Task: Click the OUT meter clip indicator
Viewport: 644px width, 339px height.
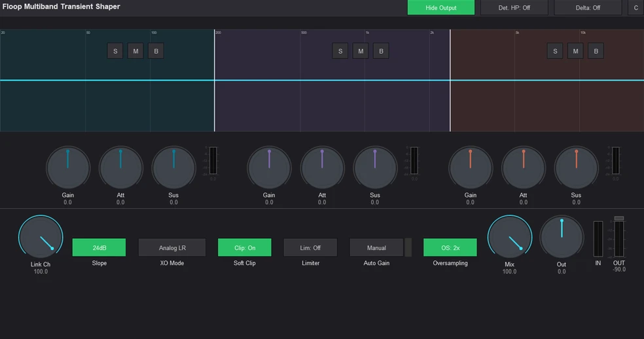Action: coord(619,218)
